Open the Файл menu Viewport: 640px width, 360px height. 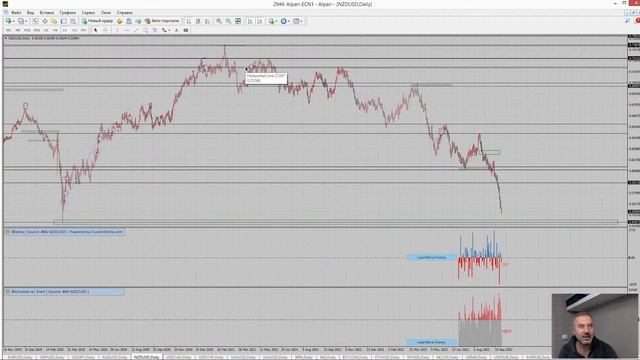point(16,13)
